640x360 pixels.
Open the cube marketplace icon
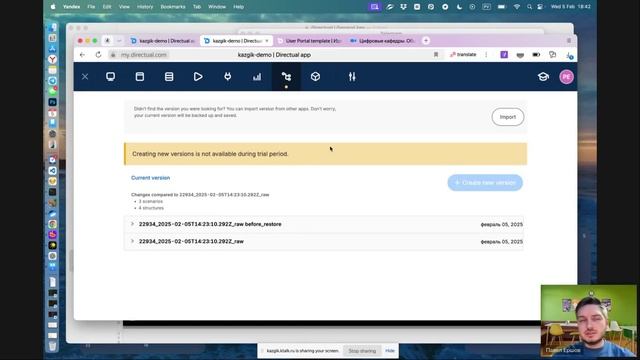tap(315, 77)
